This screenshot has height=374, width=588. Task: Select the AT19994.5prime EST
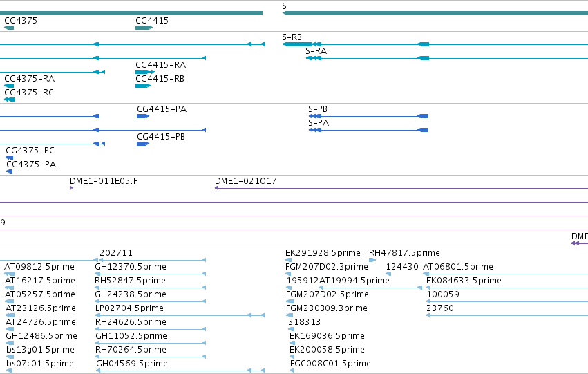(354, 281)
